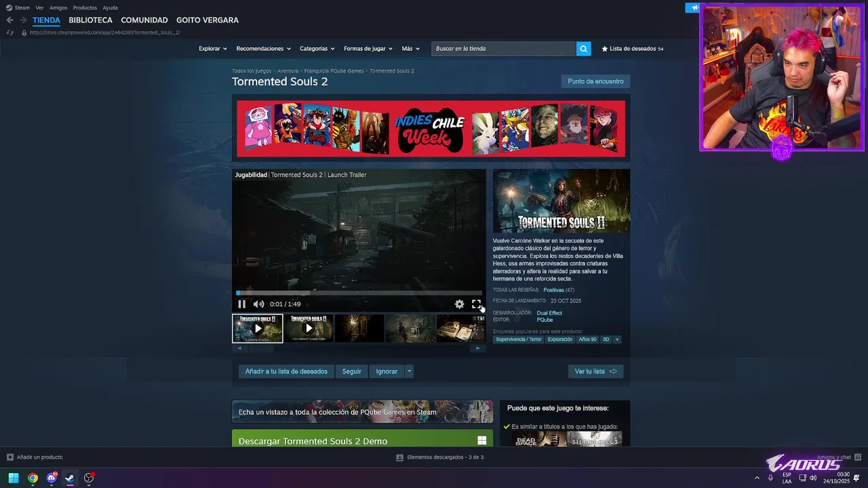
Task: Show hidden system tray icons
Action: point(757,478)
